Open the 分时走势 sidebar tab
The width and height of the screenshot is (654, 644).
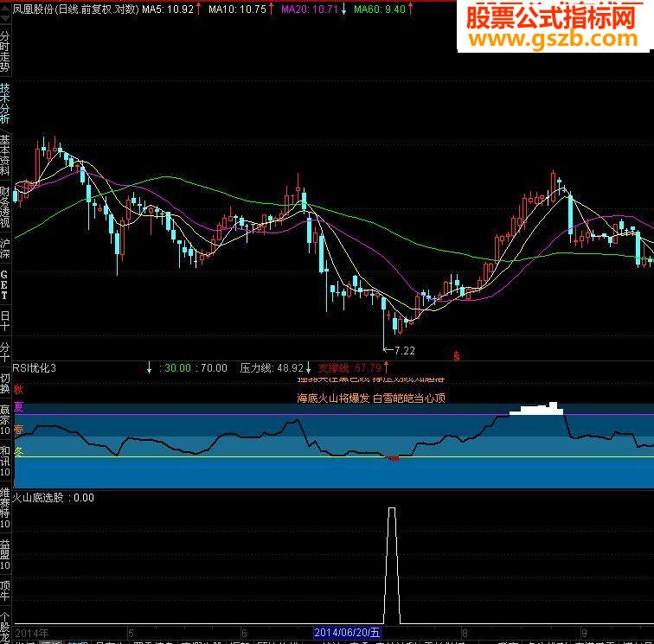4,51
